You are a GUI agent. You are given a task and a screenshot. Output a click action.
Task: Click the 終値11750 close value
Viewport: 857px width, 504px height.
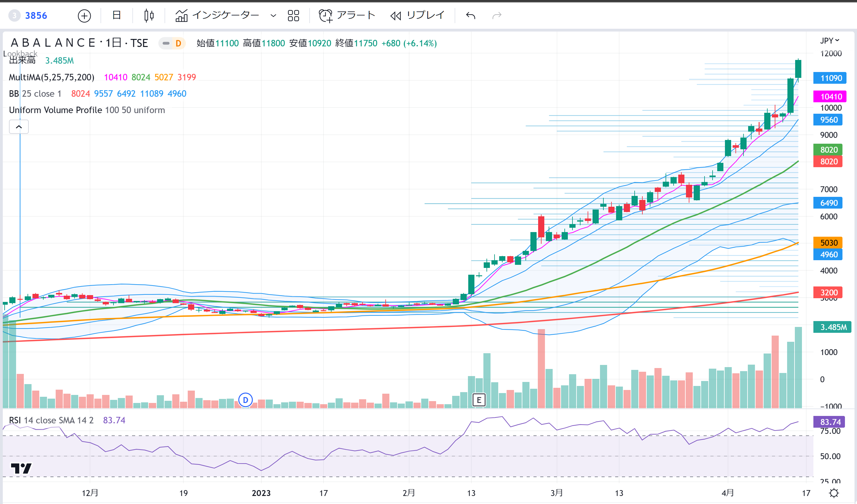click(356, 43)
